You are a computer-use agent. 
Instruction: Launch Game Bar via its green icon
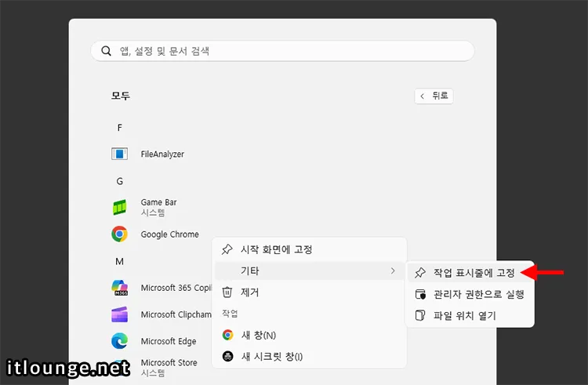(120, 207)
